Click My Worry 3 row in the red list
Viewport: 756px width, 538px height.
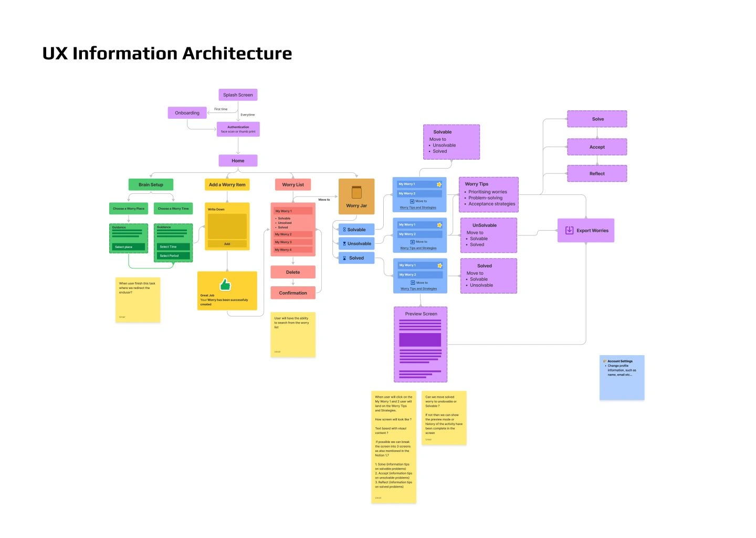pyautogui.click(x=293, y=242)
